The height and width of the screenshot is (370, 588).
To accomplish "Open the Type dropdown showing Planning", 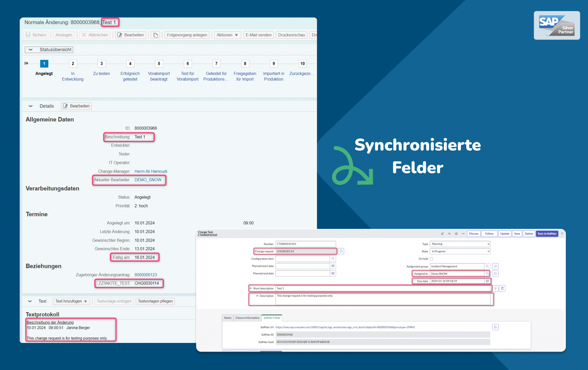I will 460,244.
